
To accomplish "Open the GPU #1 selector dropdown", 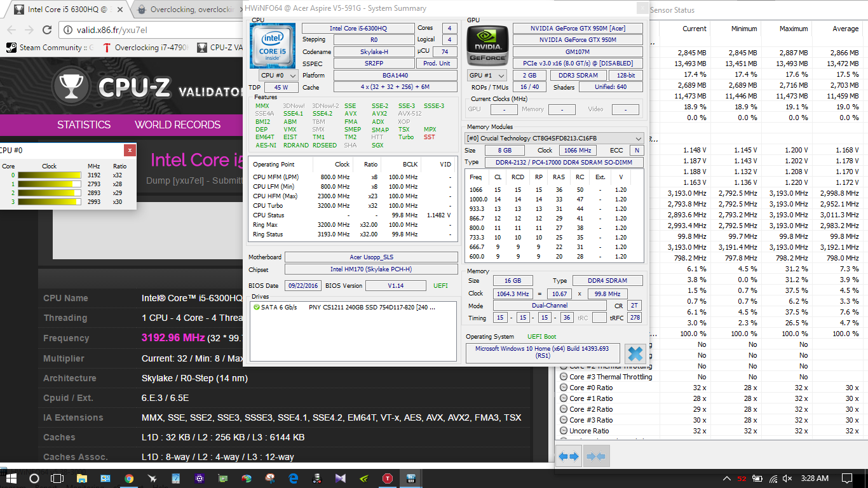I will [487, 76].
